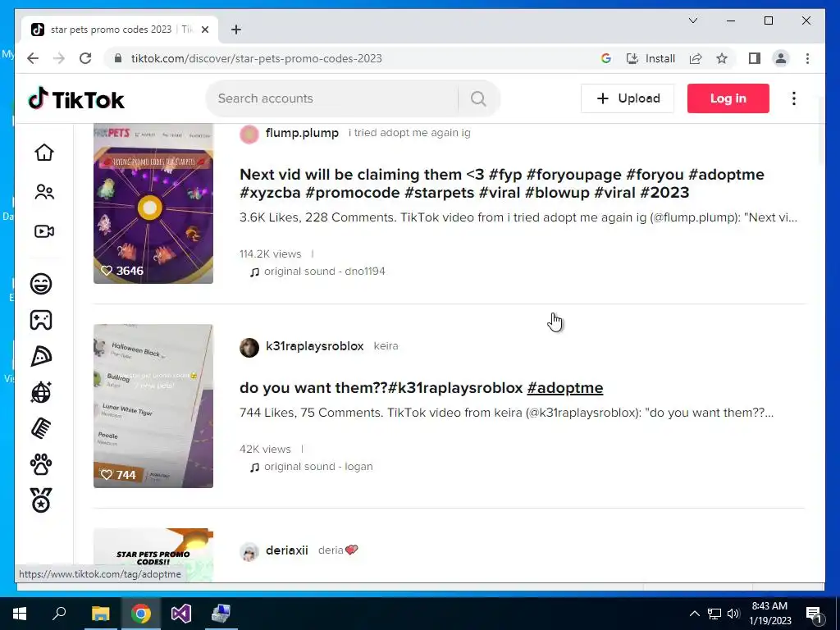Click the Google icon in address bar
This screenshot has width=840, height=630.
click(x=606, y=58)
